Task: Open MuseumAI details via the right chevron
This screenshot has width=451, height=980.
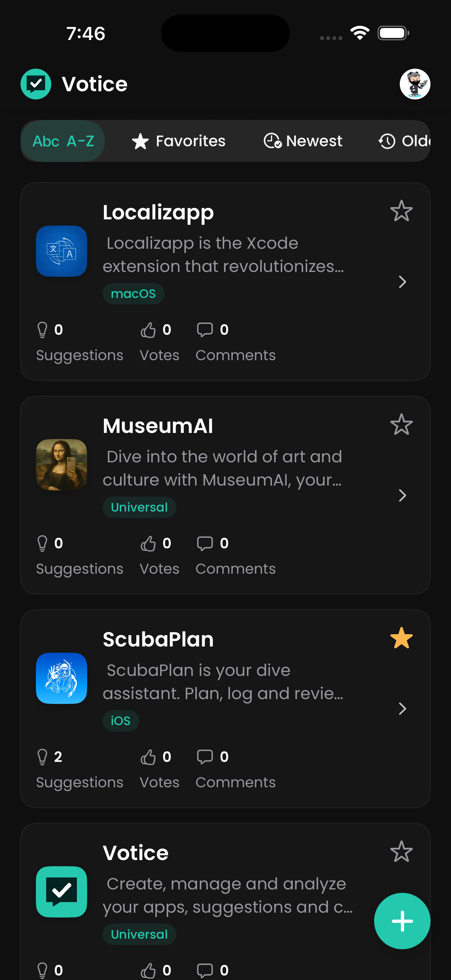Action: click(402, 495)
